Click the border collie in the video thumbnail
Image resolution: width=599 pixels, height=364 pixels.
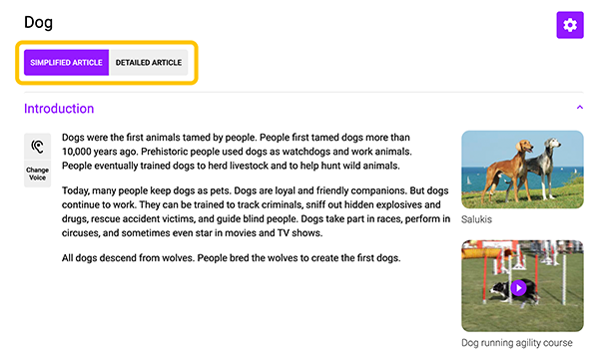(512, 294)
